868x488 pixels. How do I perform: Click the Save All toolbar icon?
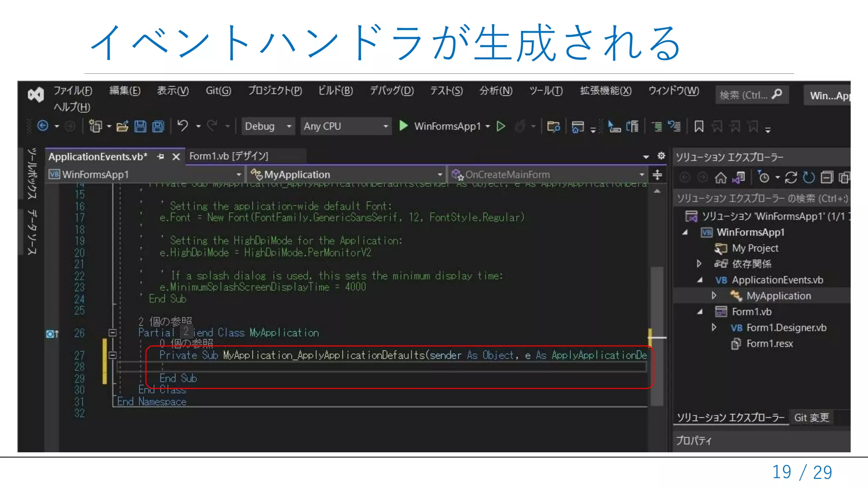tap(158, 126)
